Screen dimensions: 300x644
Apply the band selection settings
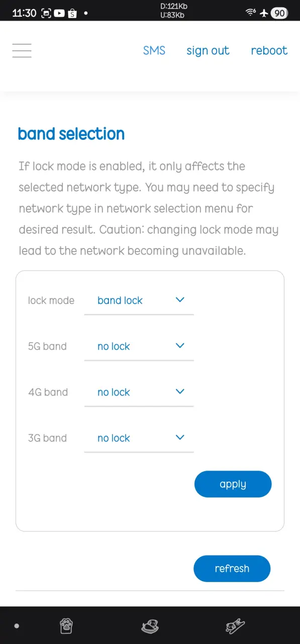click(233, 484)
